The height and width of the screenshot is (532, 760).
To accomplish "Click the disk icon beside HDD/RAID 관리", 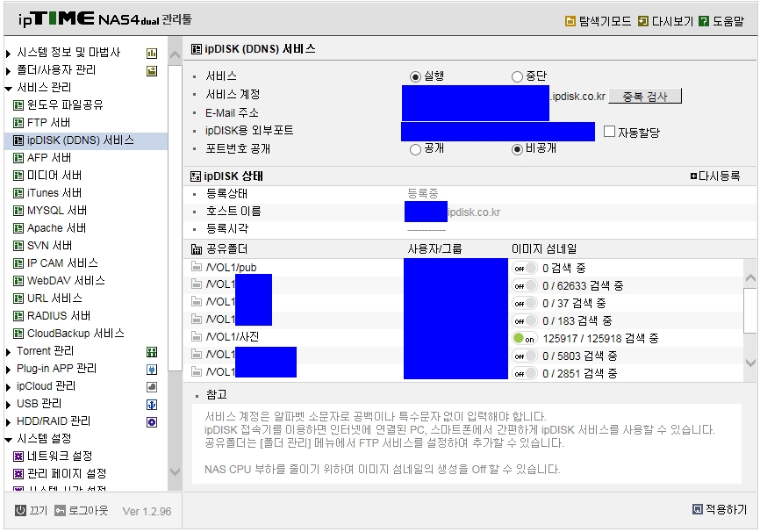I will 152,422.
